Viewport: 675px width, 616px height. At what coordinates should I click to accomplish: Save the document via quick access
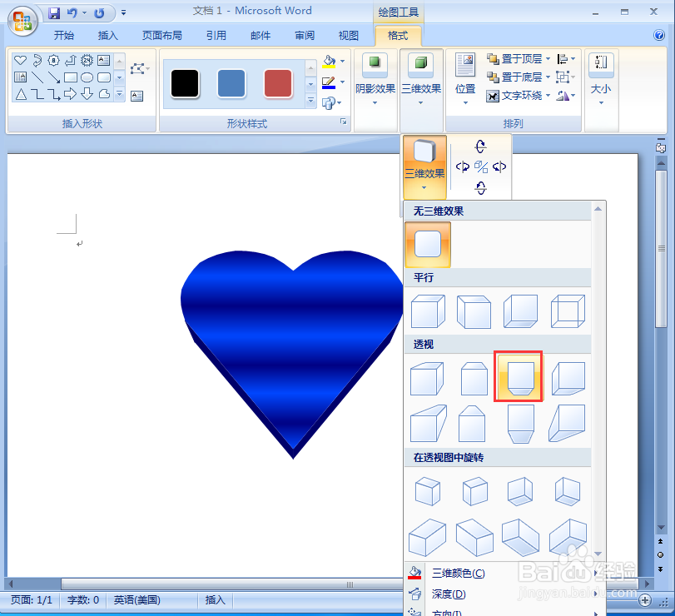click(x=54, y=13)
